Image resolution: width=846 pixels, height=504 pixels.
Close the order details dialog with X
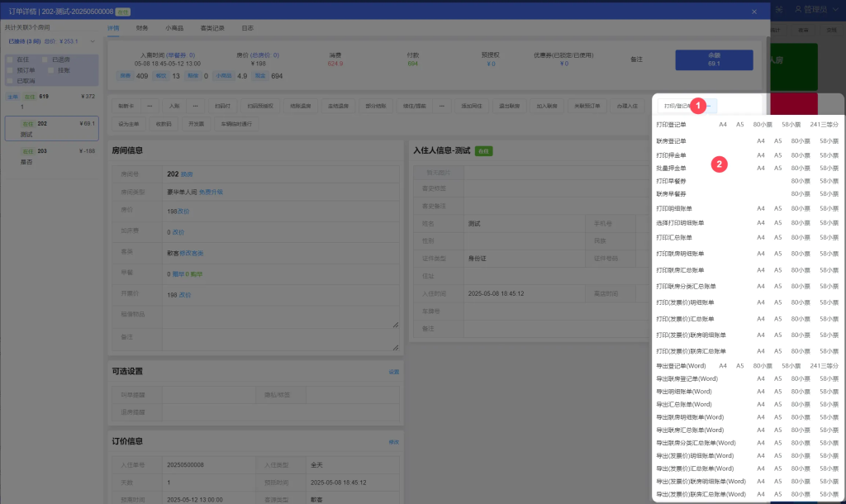click(x=753, y=11)
